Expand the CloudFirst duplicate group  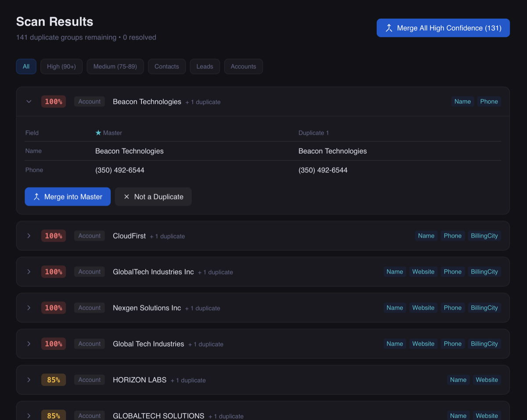29,236
